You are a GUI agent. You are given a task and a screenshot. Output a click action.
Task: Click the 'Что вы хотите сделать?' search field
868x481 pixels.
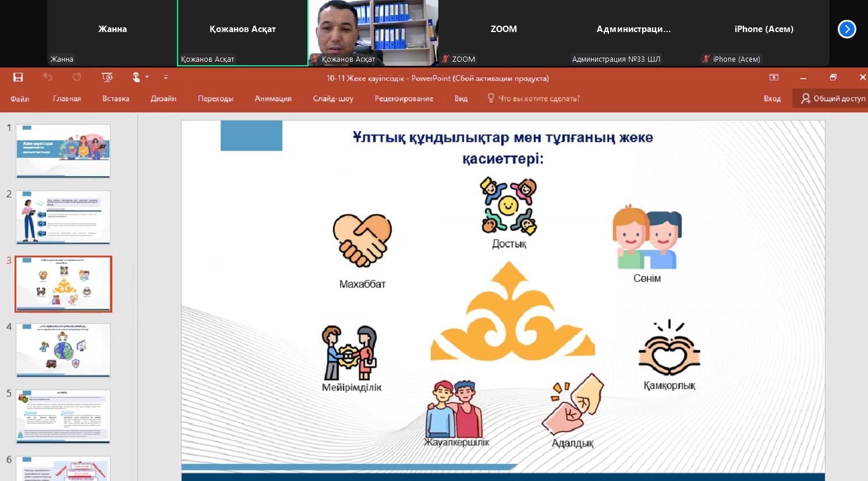tap(538, 99)
